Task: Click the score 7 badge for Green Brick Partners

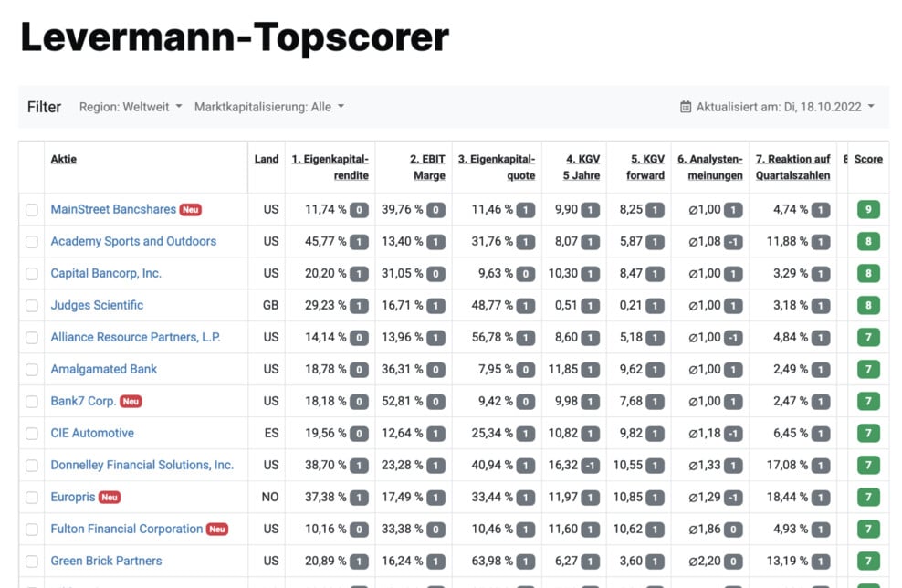Action: tap(868, 561)
